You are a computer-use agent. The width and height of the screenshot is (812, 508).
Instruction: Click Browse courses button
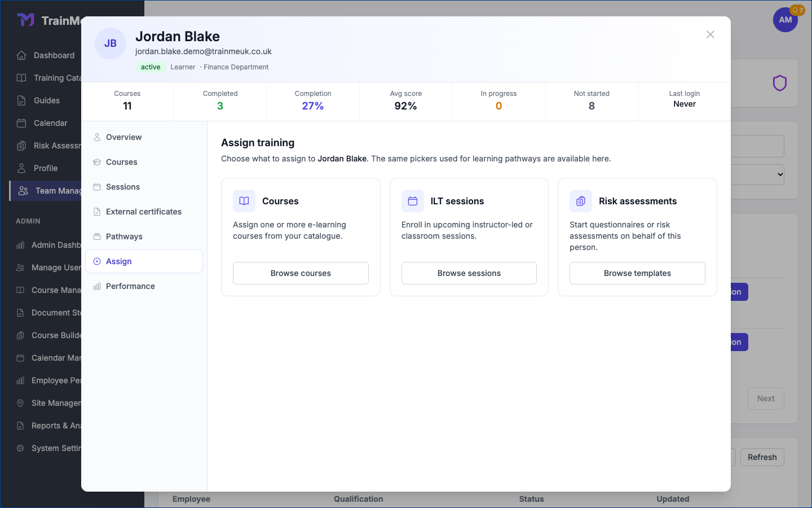point(301,273)
